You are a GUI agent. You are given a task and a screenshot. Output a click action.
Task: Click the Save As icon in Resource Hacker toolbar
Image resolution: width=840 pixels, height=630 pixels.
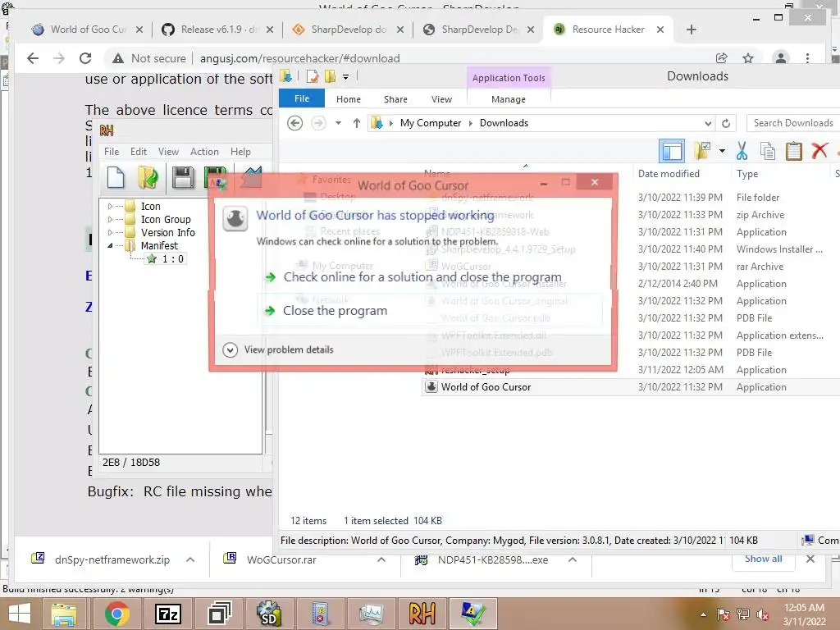point(216,177)
